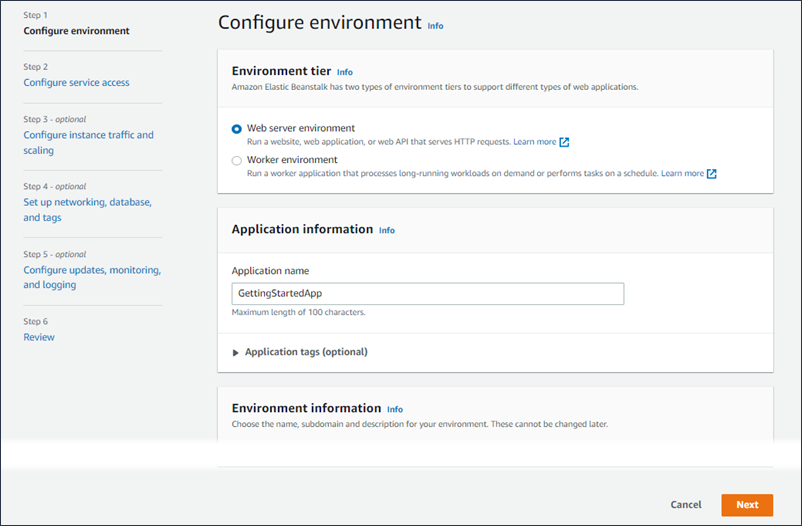
Task: Go to Configure service access step
Action: point(76,83)
